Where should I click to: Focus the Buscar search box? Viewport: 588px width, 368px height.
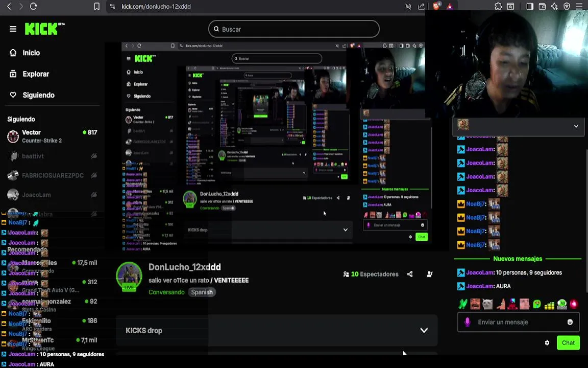tap(293, 29)
